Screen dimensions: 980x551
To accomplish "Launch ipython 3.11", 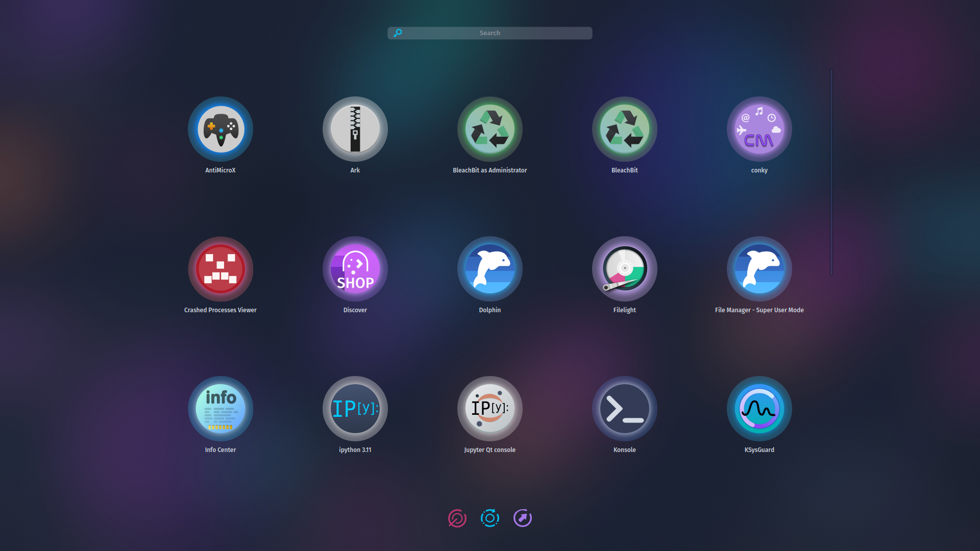I will tap(355, 409).
